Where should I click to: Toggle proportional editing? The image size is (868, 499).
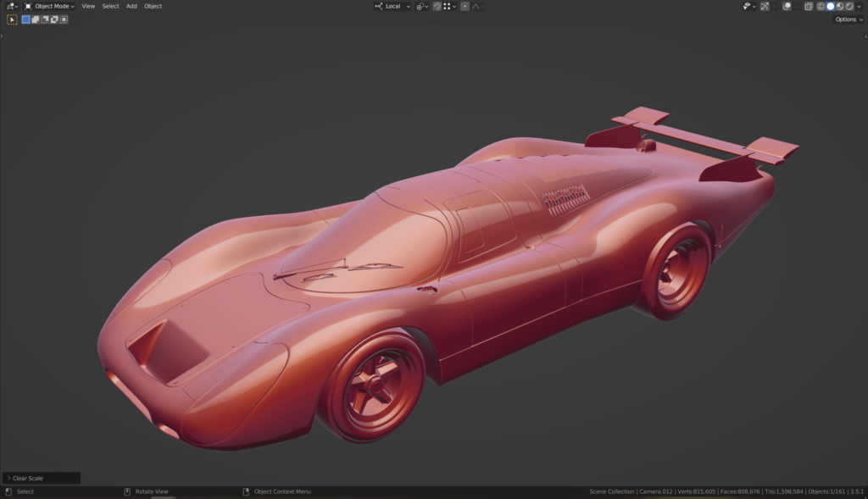(465, 6)
